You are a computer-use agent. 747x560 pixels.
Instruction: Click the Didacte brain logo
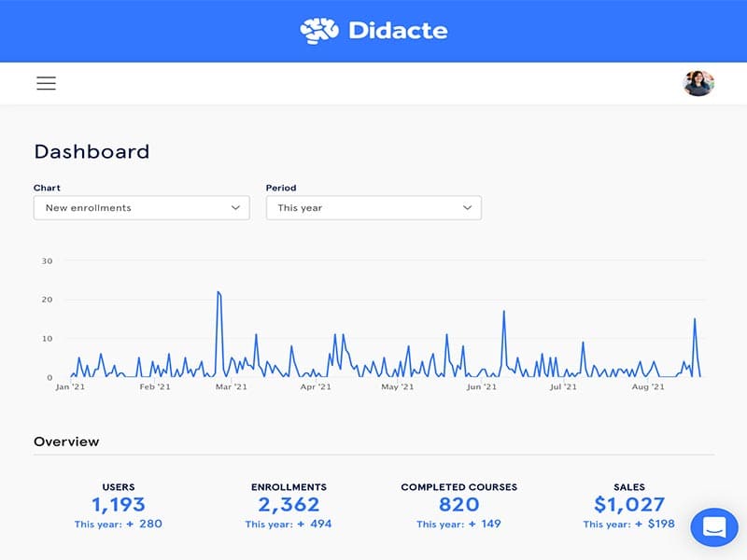coord(318,29)
